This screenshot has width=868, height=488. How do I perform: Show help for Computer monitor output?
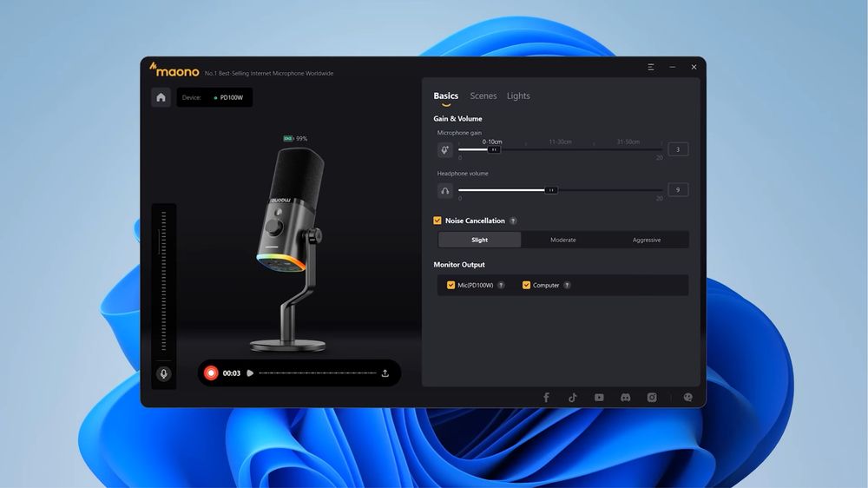point(567,286)
